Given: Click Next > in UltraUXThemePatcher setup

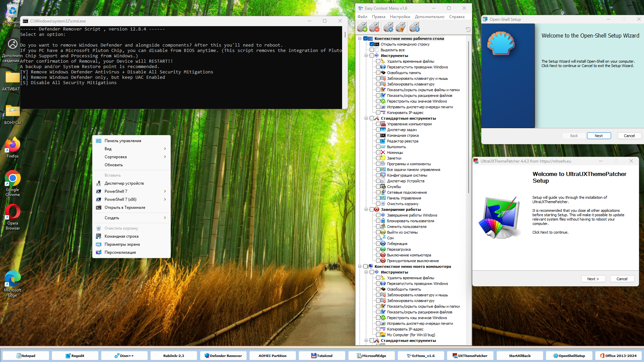Looking at the screenshot, I should tap(593, 279).
